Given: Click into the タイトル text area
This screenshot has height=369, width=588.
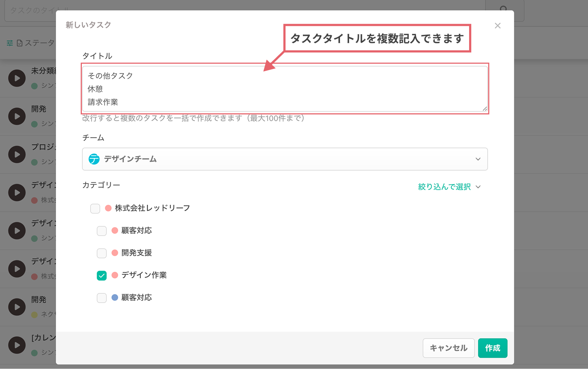Looking at the screenshot, I should pyautogui.click(x=285, y=89).
